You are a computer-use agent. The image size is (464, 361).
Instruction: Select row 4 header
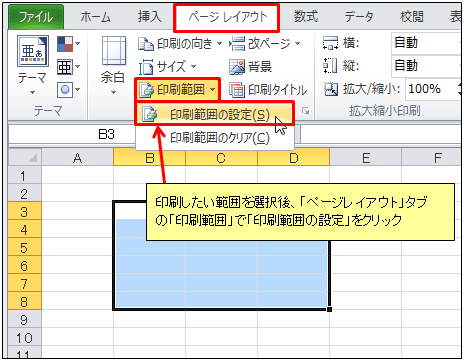pyautogui.click(x=25, y=229)
